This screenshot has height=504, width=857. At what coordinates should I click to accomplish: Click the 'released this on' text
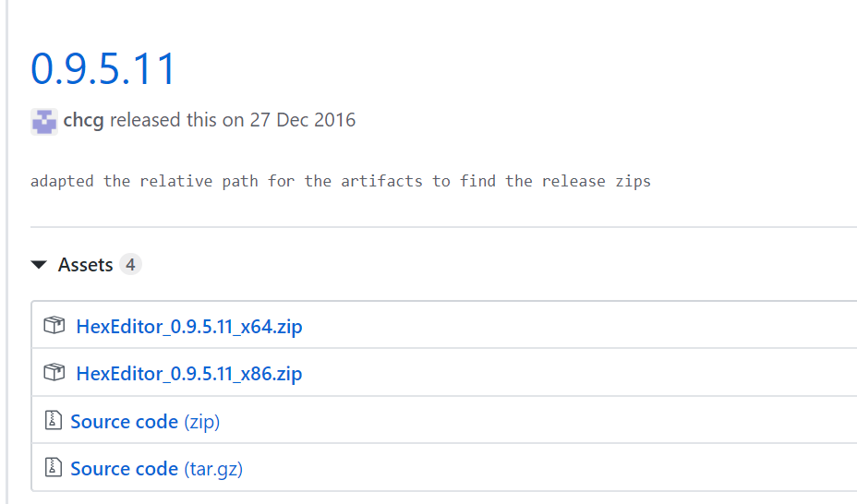(x=176, y=120)
